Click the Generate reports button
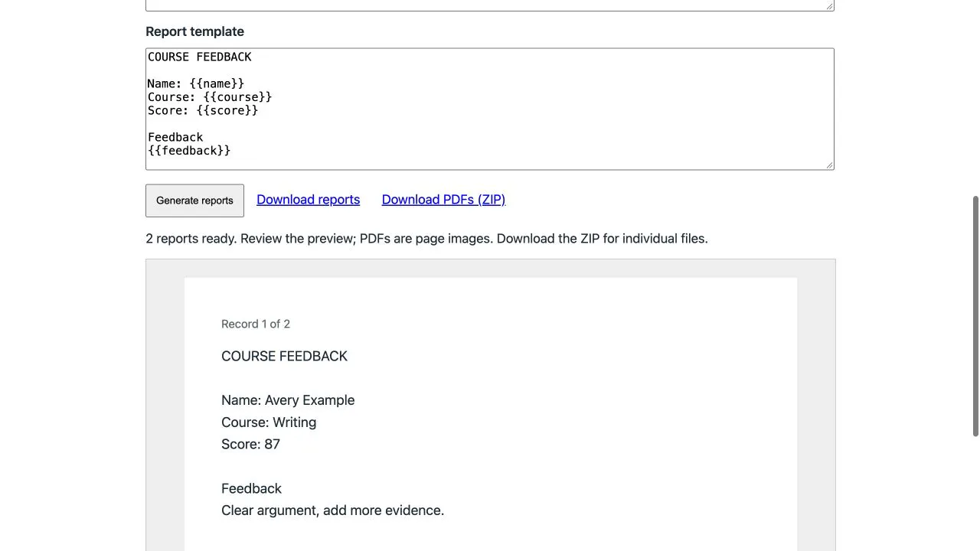 194,201
